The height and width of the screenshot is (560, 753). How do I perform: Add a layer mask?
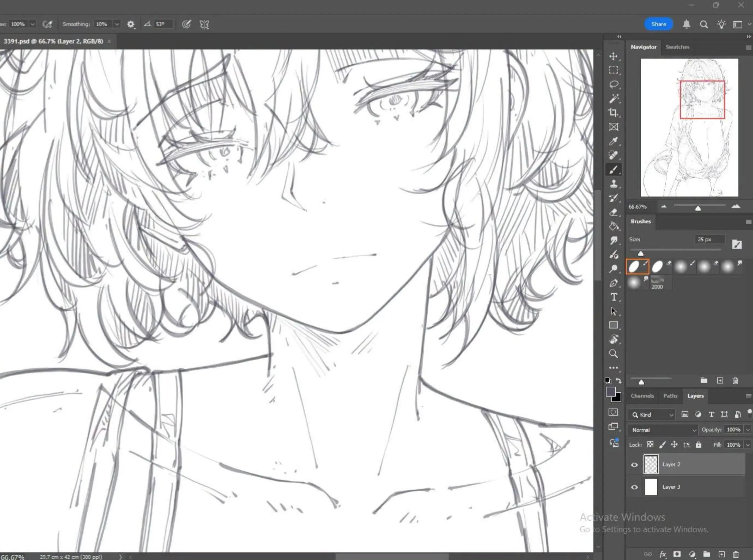tap(677, 554)
